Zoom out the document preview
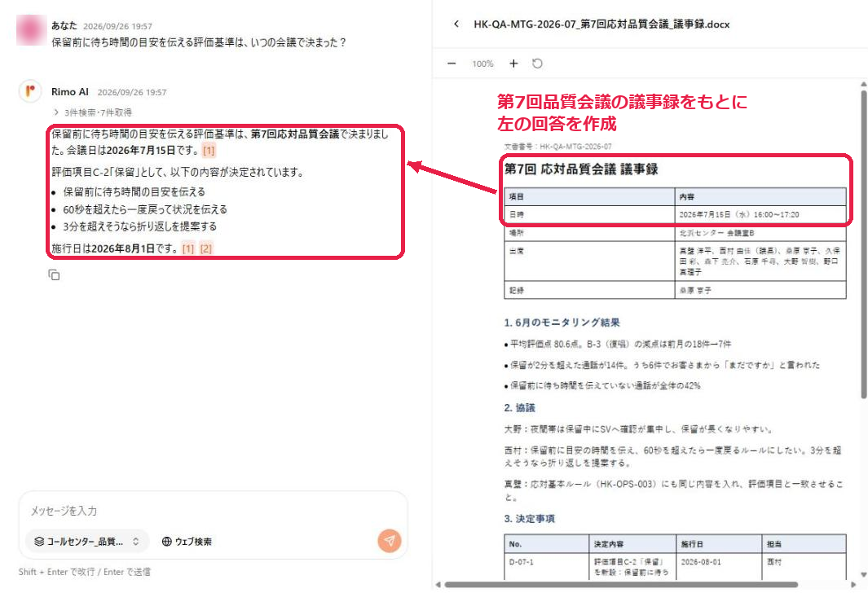This screenshot has height=593, width=868. [452, 64]
